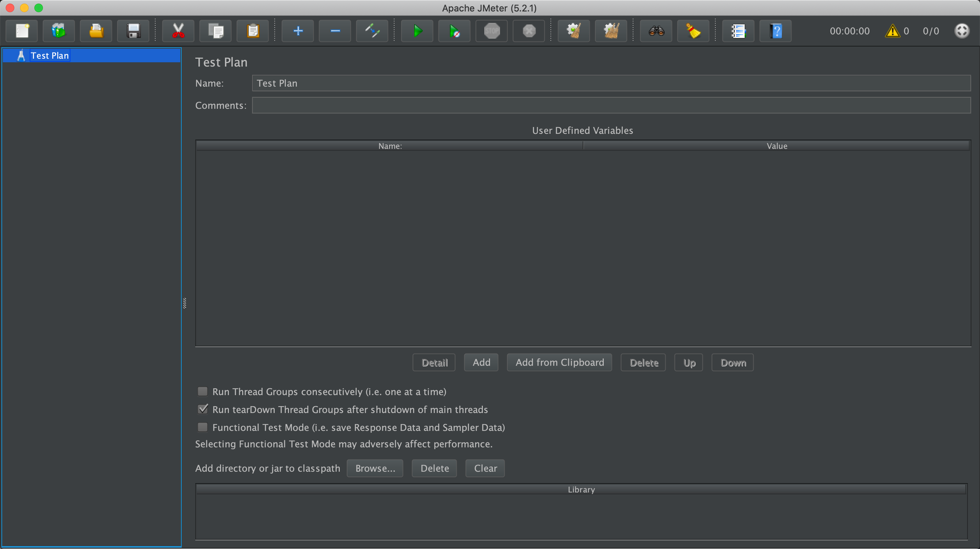Click Browse... button for classpath
The height and width of the screenshot is (549, 980).
tap(375, 468)
